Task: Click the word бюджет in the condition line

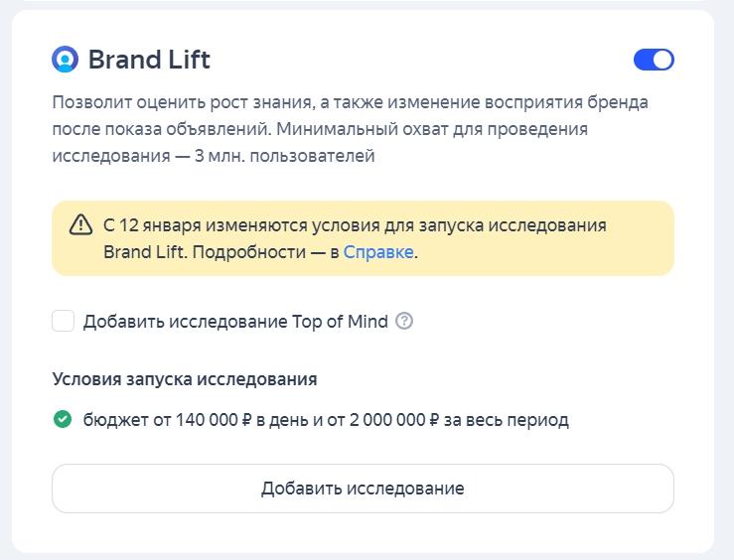Action: [x=114, y=420]
